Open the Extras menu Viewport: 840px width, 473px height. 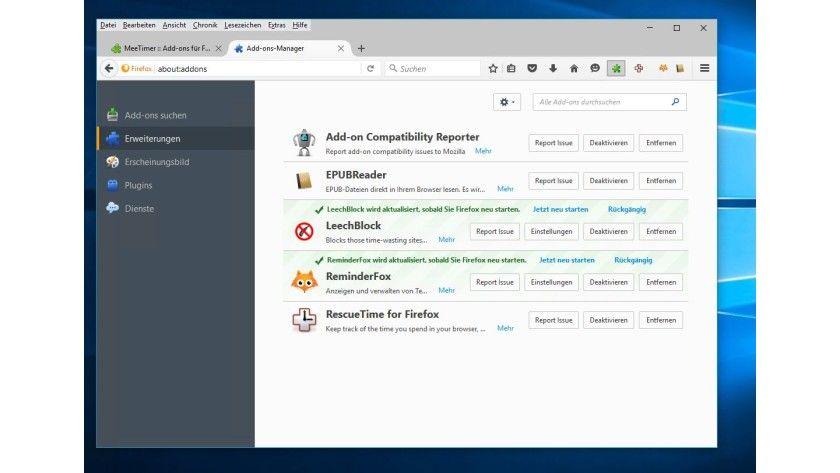(x=276, y=25)
